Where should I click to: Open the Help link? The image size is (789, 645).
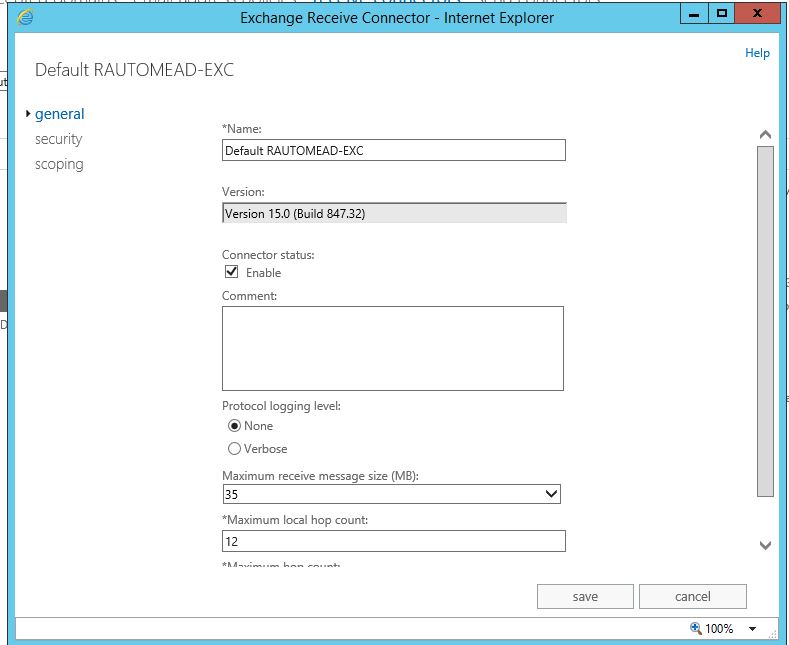coord(757,53)
